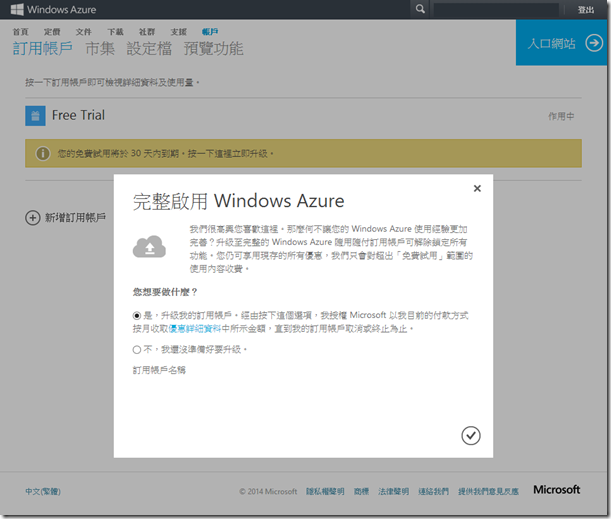
Task: Click the 入口網站 portal button
Action: (561, 42)
